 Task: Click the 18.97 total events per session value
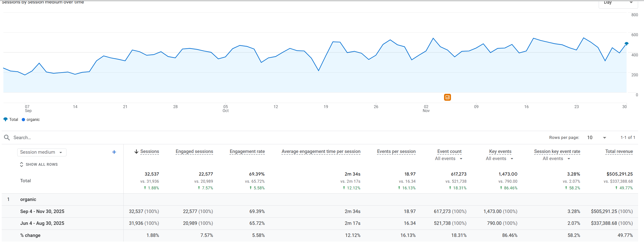410,174
